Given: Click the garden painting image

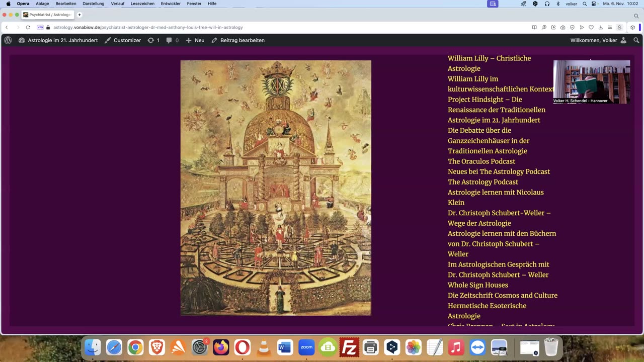Looking at the screenshot, I should click(276, 188).
